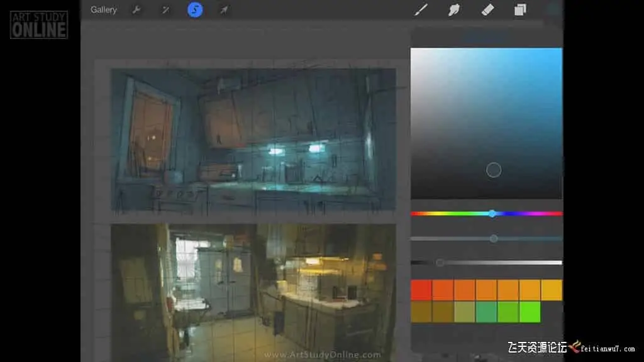Click the saturation slider handle

494,238
